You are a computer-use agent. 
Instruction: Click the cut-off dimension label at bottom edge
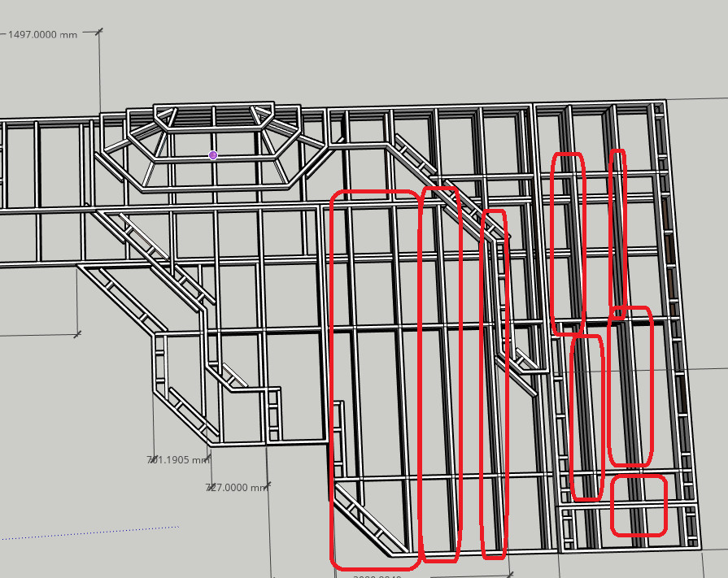[x=378, y=576]
